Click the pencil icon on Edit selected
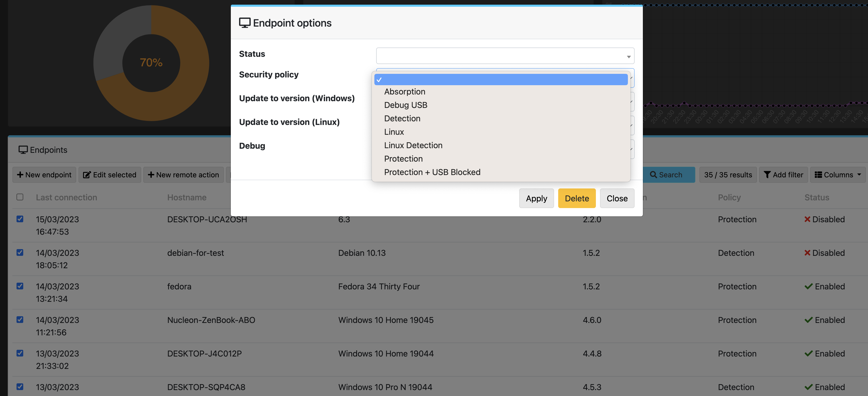 pos(87,175)
